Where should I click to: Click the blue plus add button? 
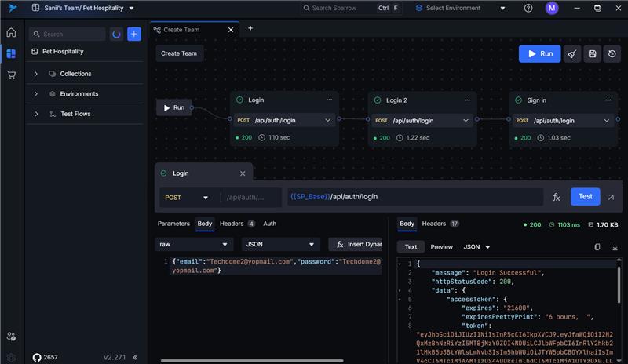134,34
